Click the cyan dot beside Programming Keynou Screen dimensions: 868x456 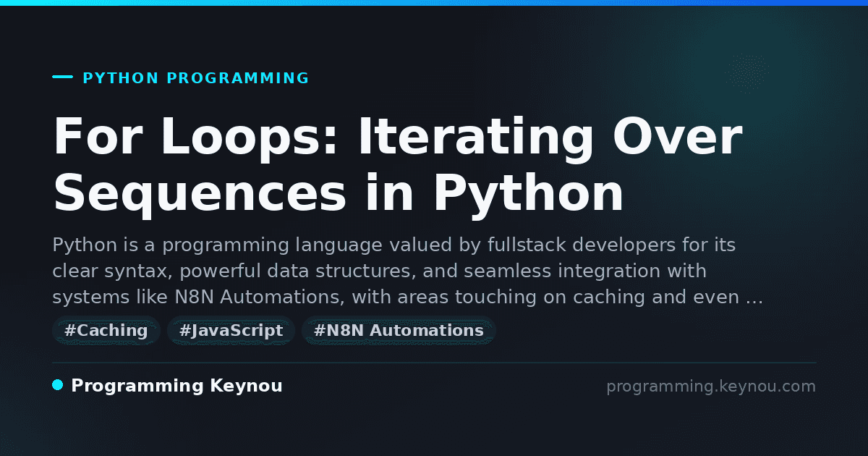point(58,386)
